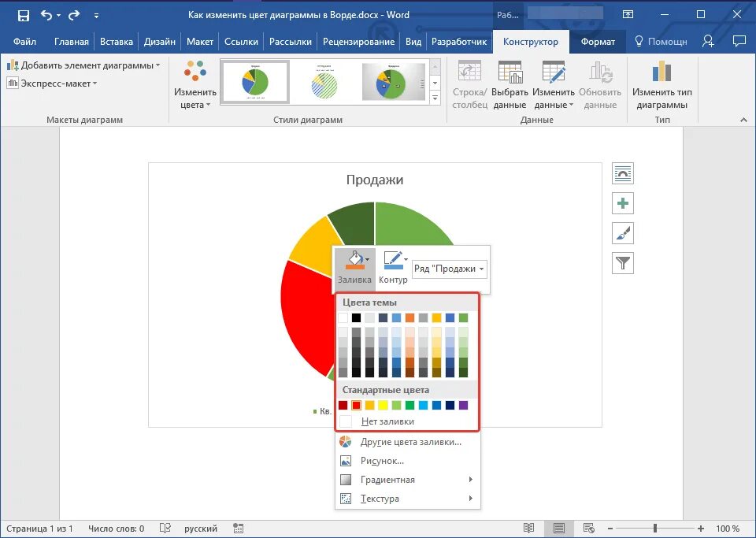
Task: Undo the last action
Action: 46,16
